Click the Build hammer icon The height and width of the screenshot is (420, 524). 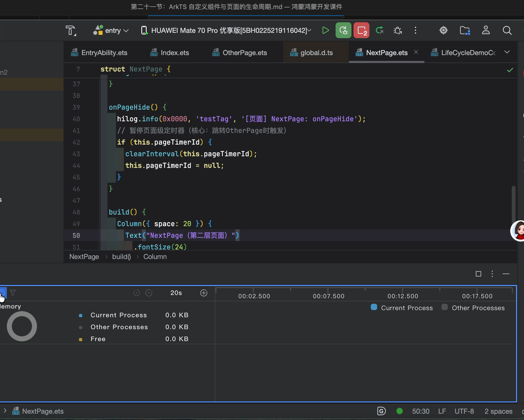(71, 30)
